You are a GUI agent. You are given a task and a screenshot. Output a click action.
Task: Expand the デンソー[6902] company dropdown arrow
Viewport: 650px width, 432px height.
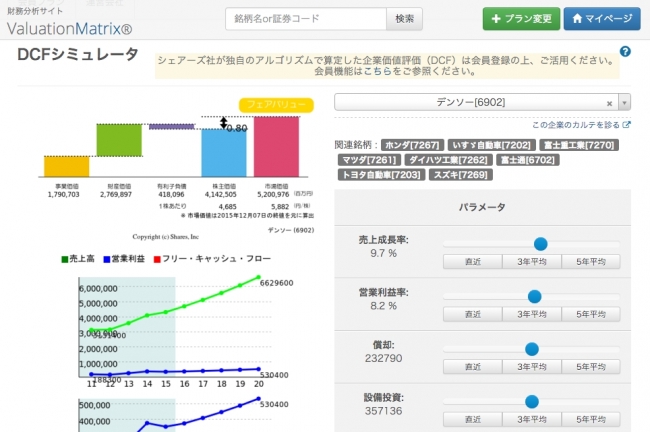(x=624, y=102)
